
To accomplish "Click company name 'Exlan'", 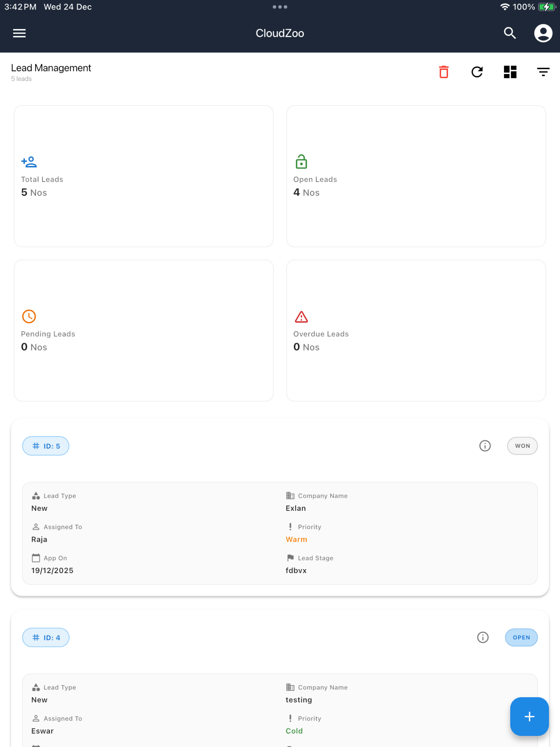I will pos(296,508).
